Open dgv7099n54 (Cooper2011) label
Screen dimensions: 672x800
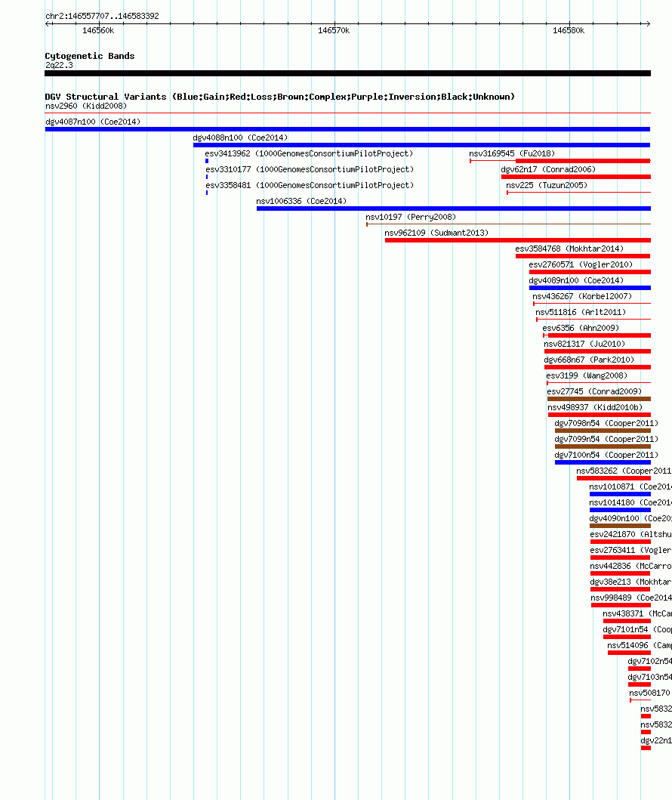click(x=606, y=439)
